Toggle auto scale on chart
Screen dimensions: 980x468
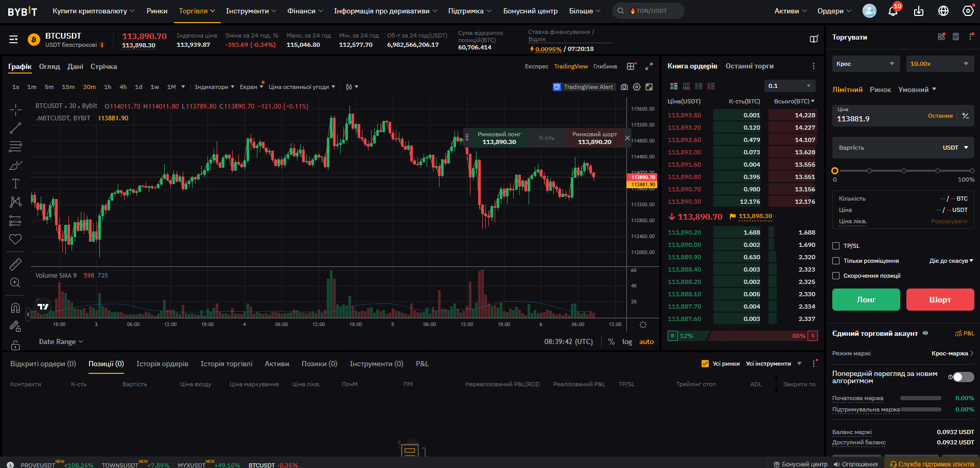(646, 341)
